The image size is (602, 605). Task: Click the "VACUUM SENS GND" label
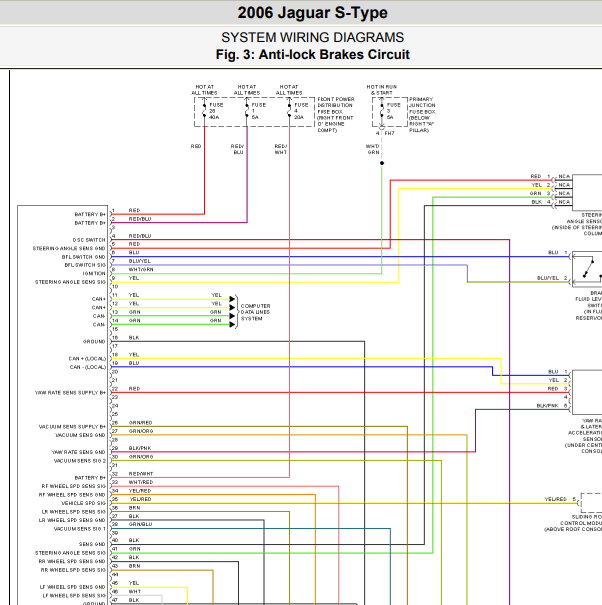pyautogui.click(x=80, y=435)
